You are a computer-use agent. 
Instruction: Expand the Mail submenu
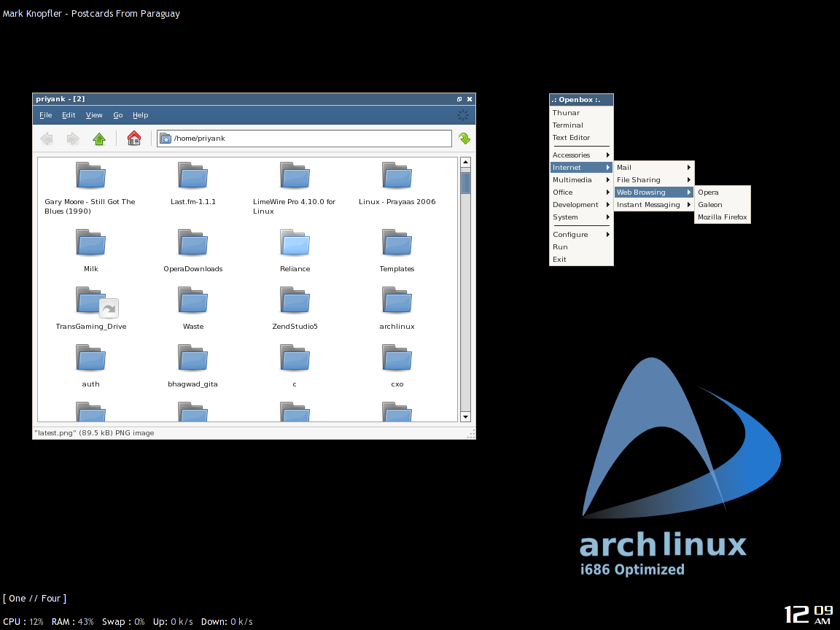[654, 167]
